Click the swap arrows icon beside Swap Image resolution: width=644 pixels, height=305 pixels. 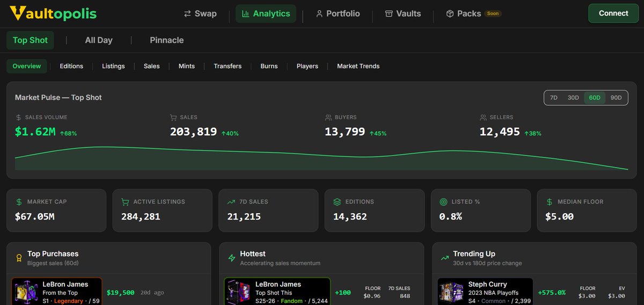[187, 13]
